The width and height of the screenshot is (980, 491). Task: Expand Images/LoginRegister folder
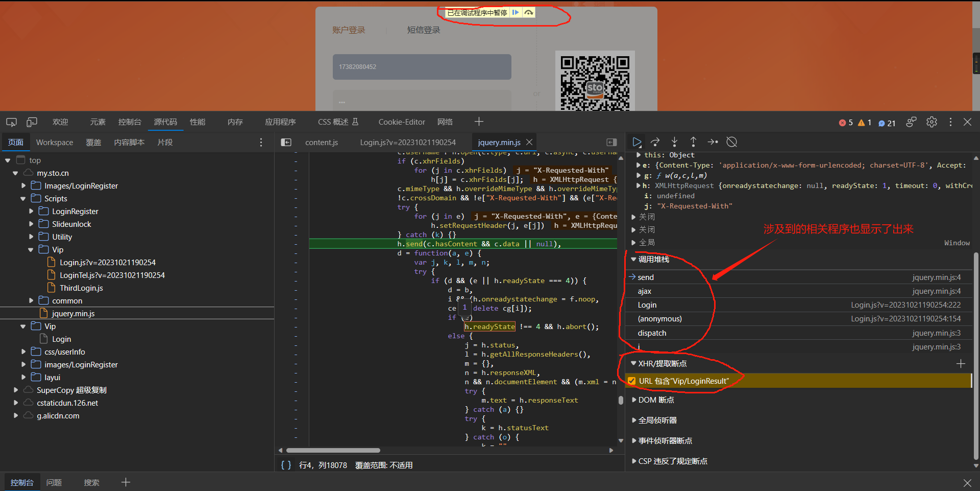coord(23,186)
